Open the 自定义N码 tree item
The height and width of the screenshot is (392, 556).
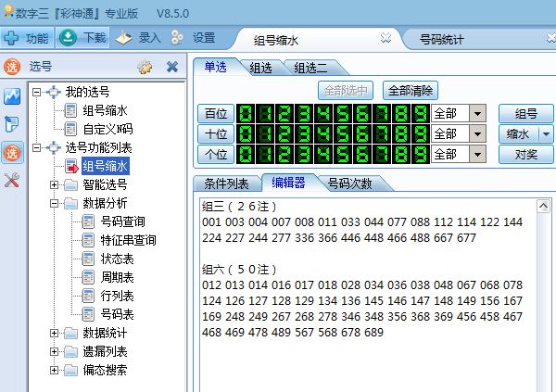(x=107, y=129)
